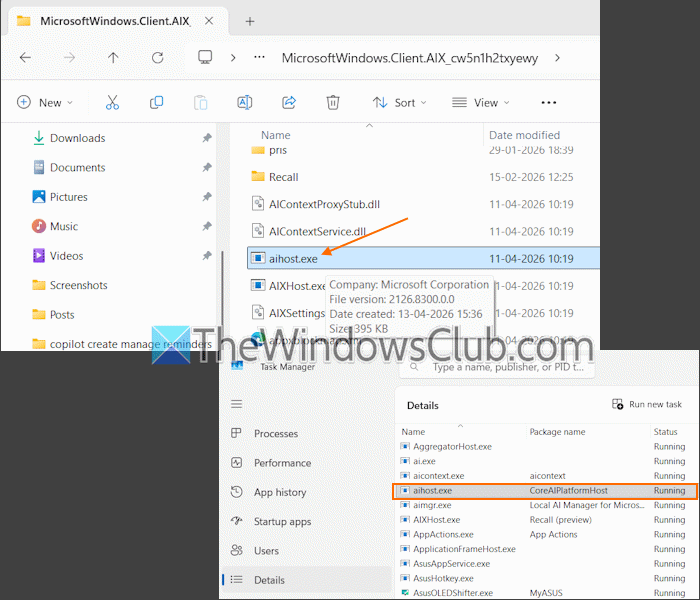The image size is (700, 600).
Task: Expand chevron after MicrosoftWindows.Client.AIX_cw5n1h2txyewy path
Action: (557, 58)
